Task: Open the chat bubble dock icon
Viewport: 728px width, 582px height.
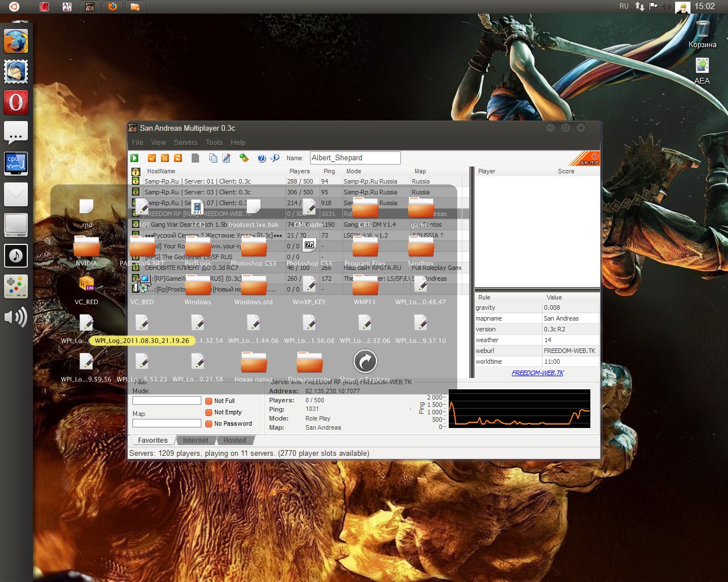Action: tap(16, 133)
